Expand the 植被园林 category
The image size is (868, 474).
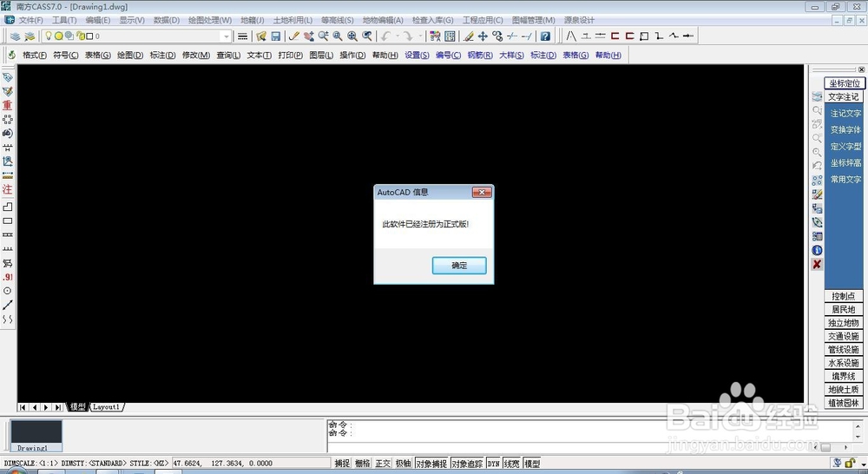[x=843, y=403]
